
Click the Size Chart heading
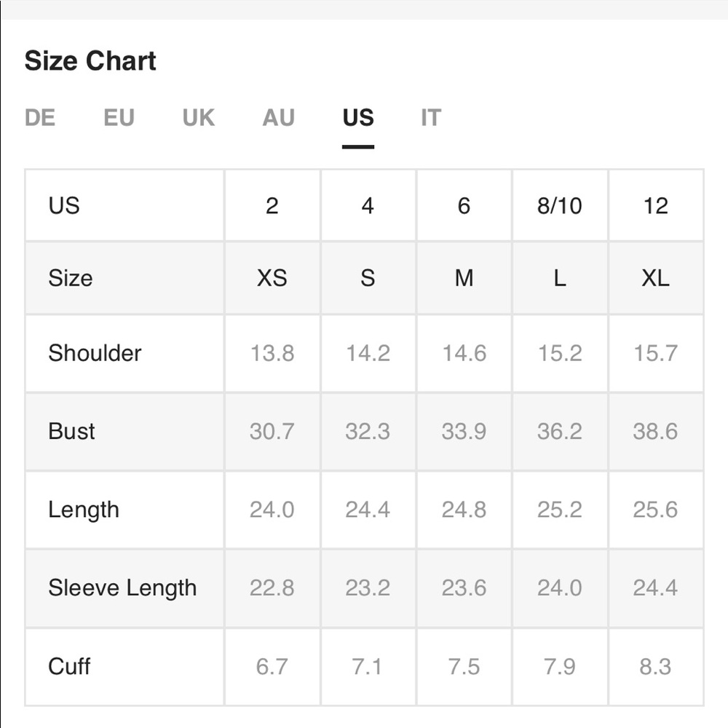[x=90, y=61]
